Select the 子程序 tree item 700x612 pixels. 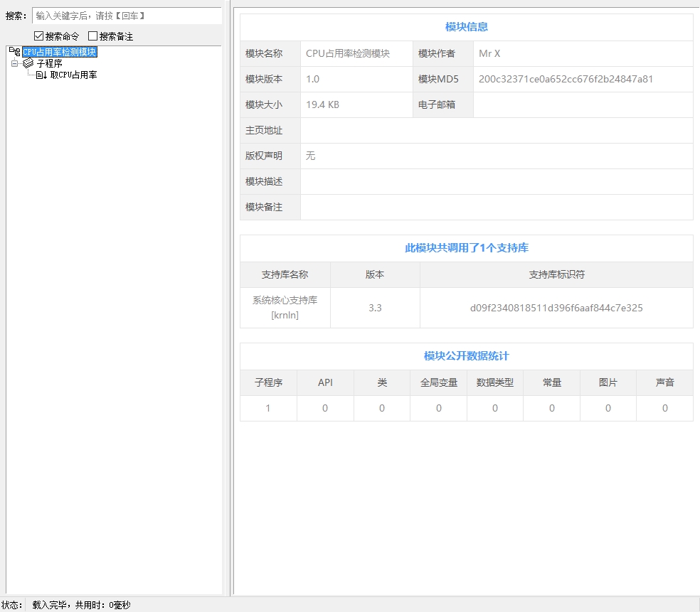pyautogui.click(x=49, y=63)
